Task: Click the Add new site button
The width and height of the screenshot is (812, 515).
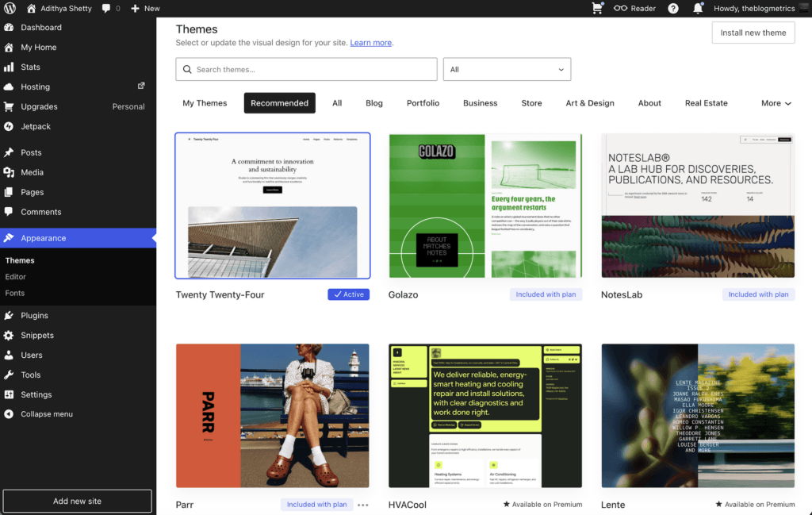Action: click(x=77, y=501)
